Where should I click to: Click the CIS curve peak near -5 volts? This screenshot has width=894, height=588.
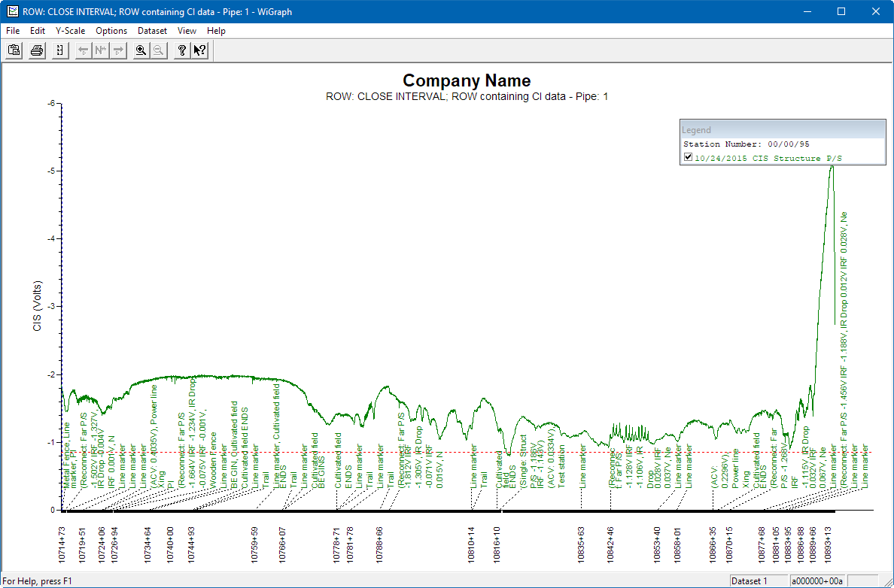(x=832, y=166)
